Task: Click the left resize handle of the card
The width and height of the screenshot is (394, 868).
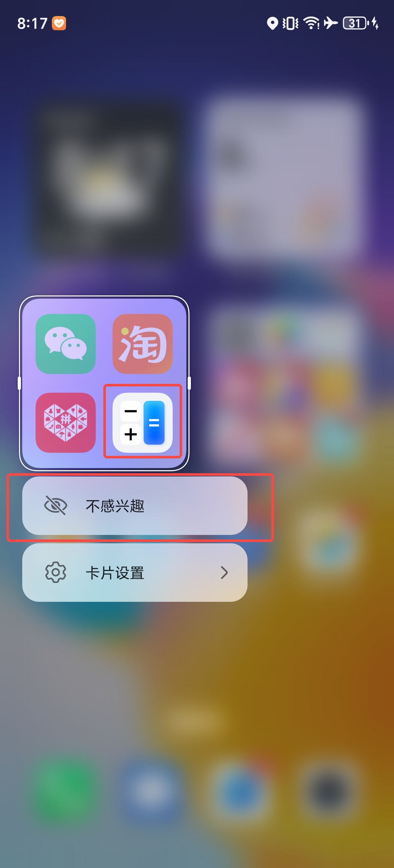Action: tap(19, 383)
